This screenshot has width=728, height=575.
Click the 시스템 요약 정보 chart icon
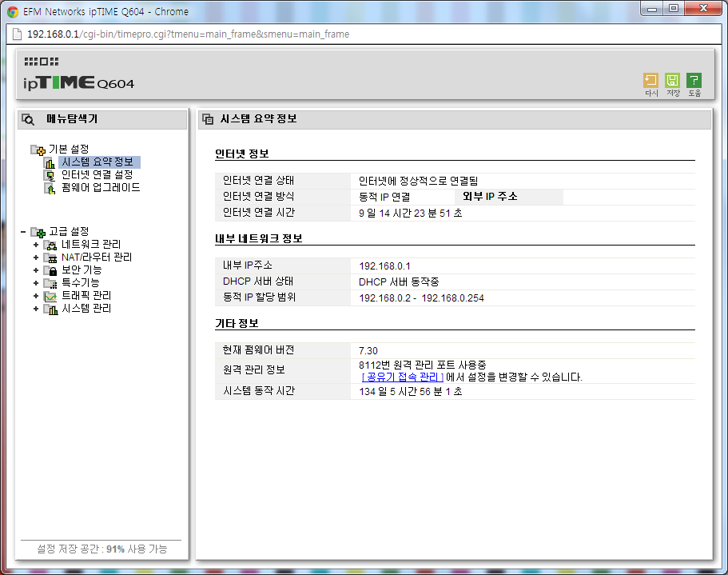pos(50,162)
